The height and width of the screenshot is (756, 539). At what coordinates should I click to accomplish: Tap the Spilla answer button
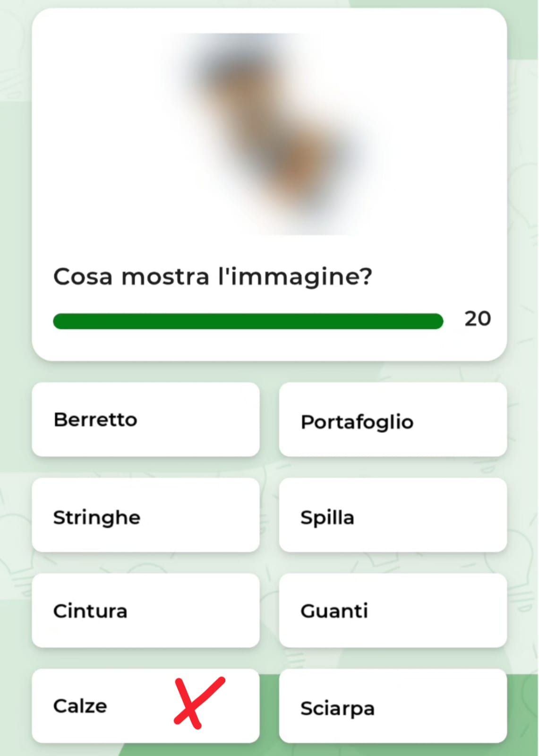click(x=393, y=515)
